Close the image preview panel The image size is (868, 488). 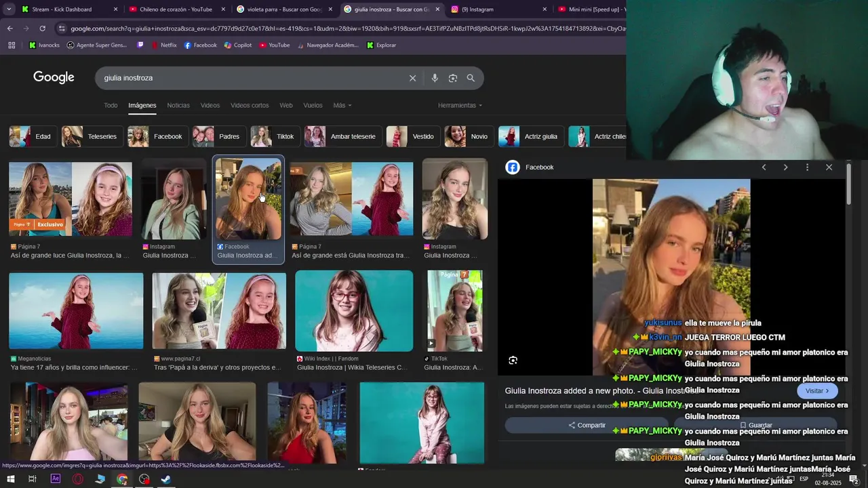829,167
